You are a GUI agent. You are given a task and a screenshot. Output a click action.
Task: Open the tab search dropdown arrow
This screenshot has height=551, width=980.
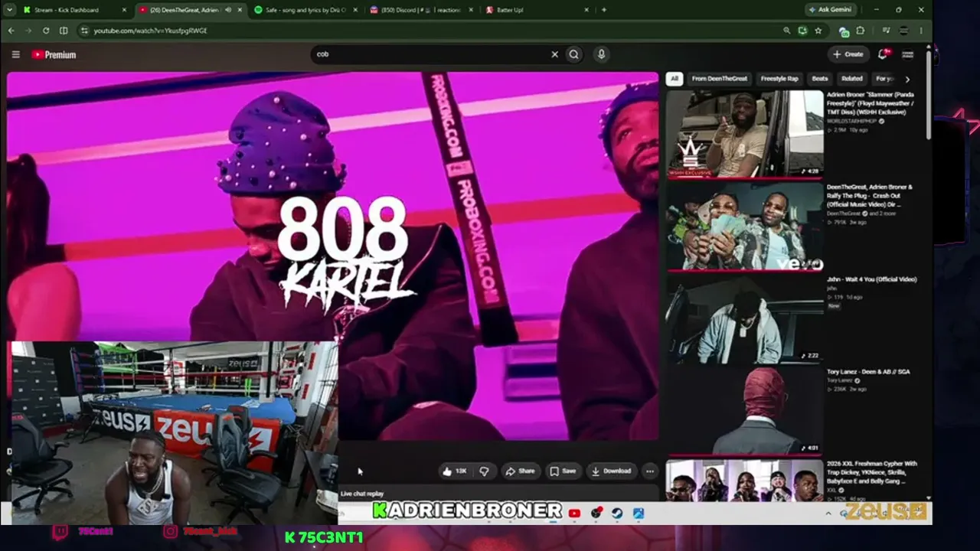pyautogui.click(x=8, y=10)
